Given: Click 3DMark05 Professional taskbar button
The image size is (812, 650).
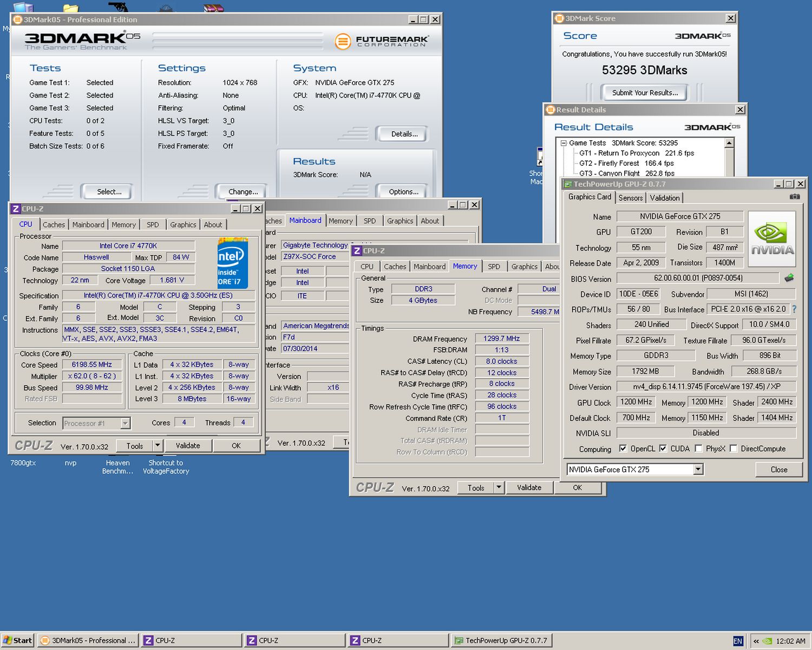Looking at the screenshot, I should click(88, 640).
